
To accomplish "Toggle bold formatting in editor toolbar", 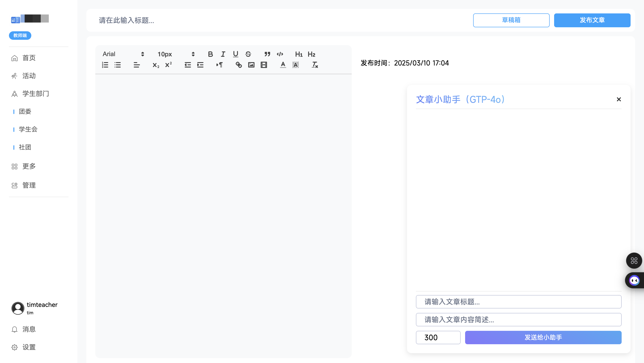I will pyautogui.click(x=210, y=54).
